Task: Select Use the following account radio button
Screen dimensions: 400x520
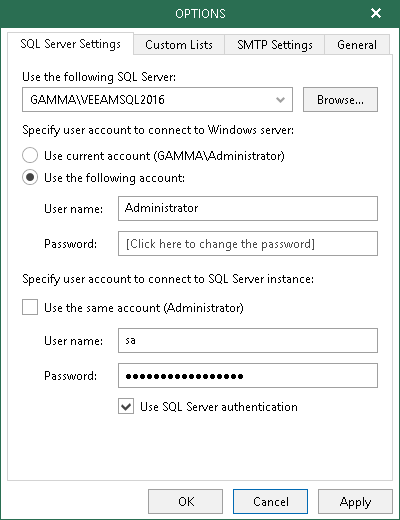Action: [30, 177]
